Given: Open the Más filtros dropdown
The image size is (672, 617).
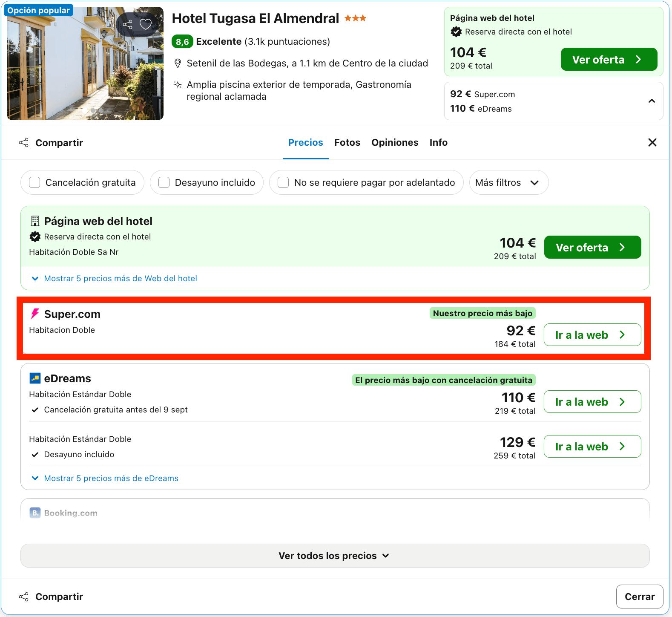Looking at the screenshot, I should point(508,182).
